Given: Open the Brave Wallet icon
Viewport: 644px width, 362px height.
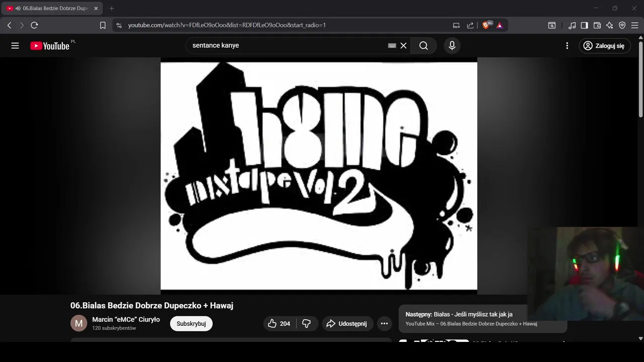Looking at the screenshot, I should pos(597,25).
